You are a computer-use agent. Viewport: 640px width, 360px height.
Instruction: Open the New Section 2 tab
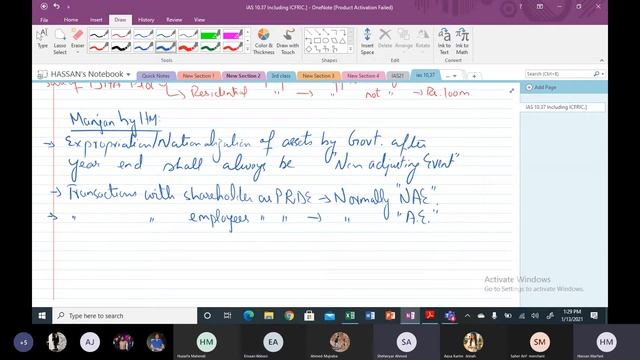point(243,76)
